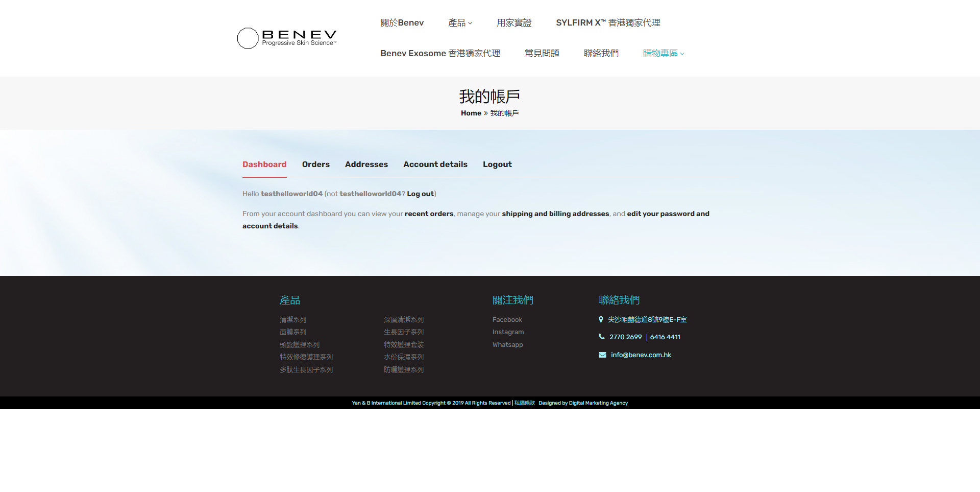
Task: Open the 關於Benev menu item
Action: click(402, 23)
